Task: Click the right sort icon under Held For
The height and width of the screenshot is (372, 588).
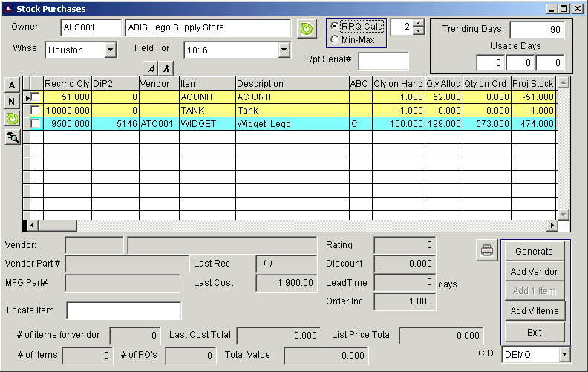Action: pos(166,68)
